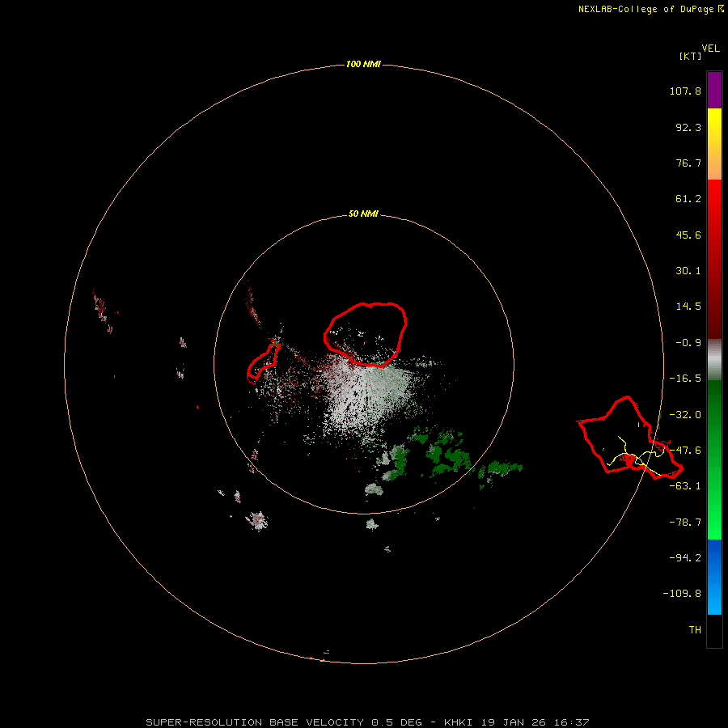The image size is (728, 728).
Task: Click the Super-Resolution Base Velocity caption
Action: [367, 722]
